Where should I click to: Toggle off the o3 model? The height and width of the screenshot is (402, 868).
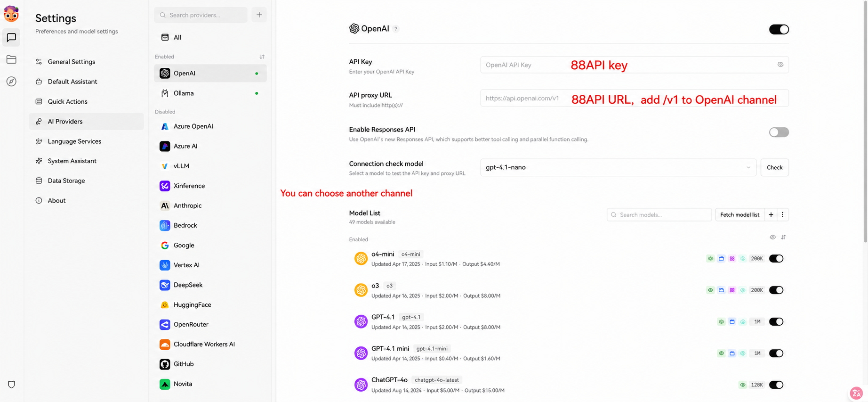click(x=776, y=290)
